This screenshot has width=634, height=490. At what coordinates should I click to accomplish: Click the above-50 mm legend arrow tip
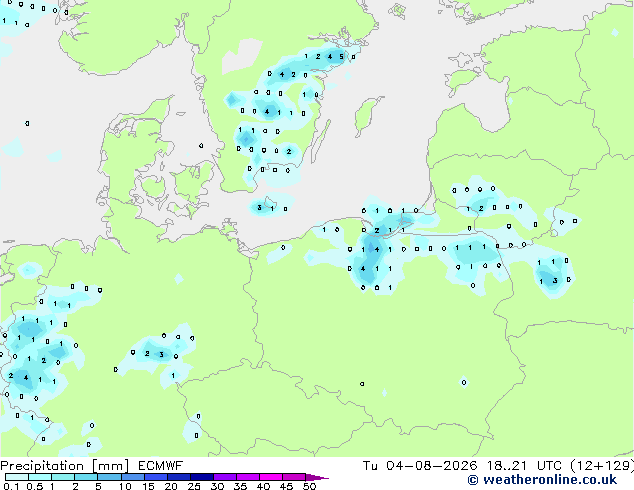(x=317, y=477)
